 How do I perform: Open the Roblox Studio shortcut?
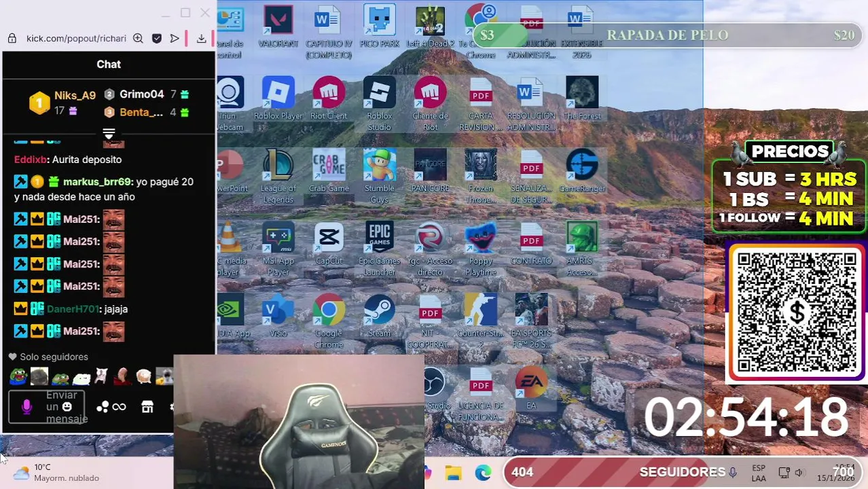(379, 104)
